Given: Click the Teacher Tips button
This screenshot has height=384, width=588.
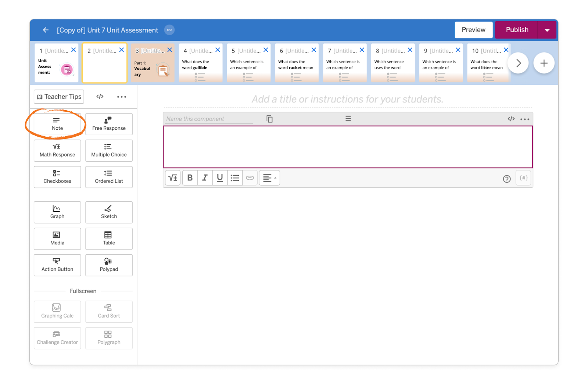Looking at the screenshot, I should click(58, 97).
